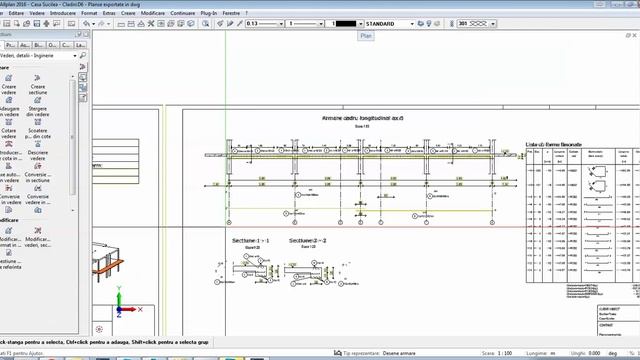This screenshot has width=640, height=360.
Task: Switch to the C... palette tab
Action: coord(66,45)
